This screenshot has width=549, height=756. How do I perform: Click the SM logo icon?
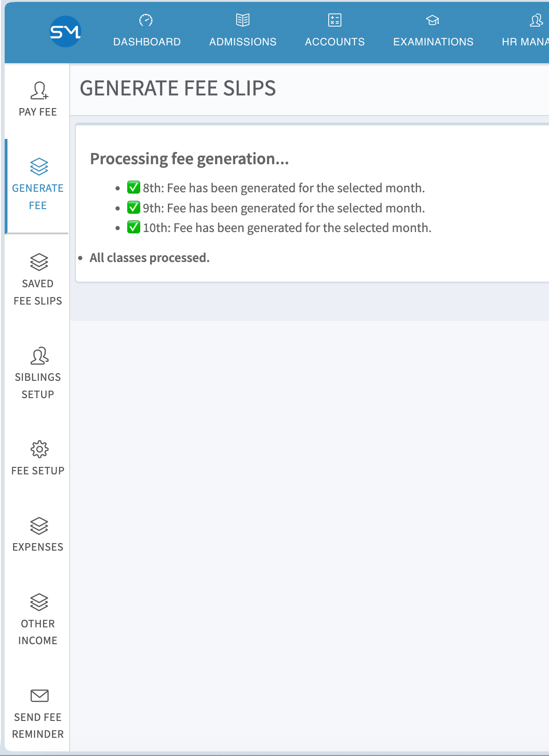[x=65, y=31]
